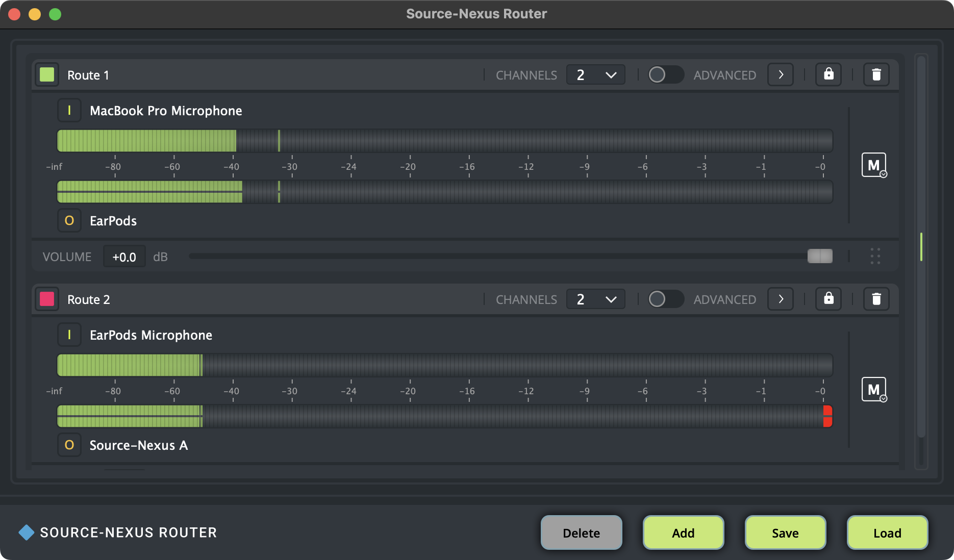Click the Route 1 lock icon
Viewport: 954px width, 560px height.
(829, 74)
